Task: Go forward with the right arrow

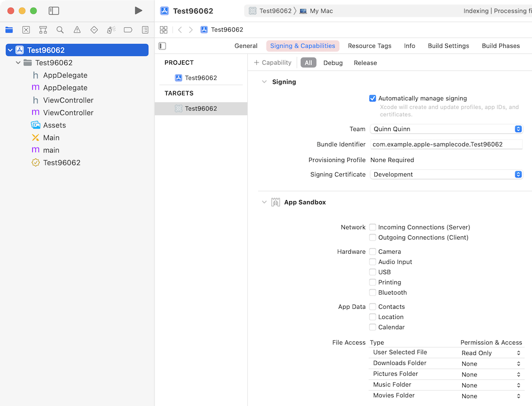Action: click(191, 30)
